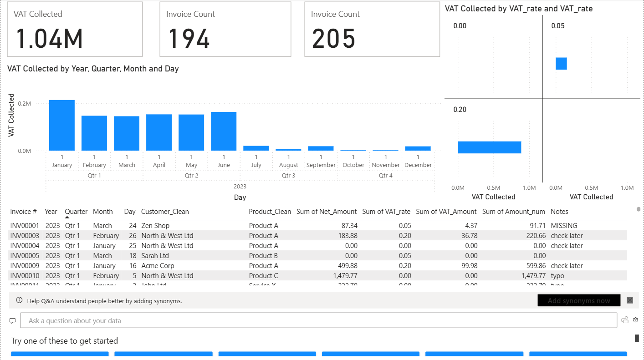
Task: Click the Add synonyms now button
Action: [x=579, y=300]
